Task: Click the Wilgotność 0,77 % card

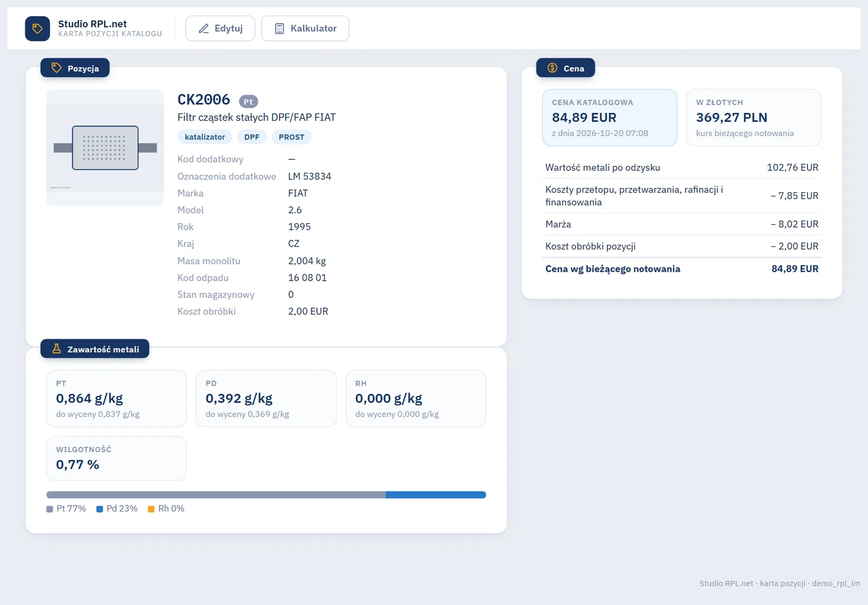Action: (x=116, y=458)
